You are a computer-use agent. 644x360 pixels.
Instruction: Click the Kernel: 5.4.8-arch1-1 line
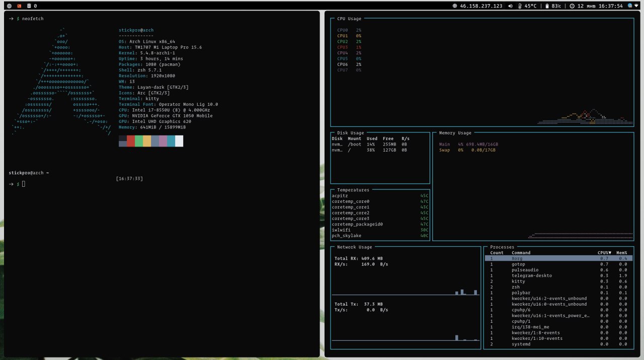pos(147,53)
